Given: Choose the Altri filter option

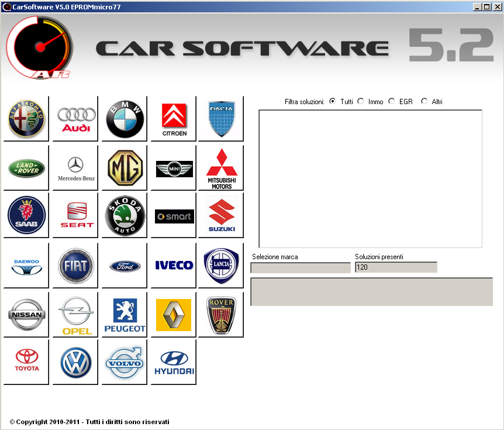Looking at the screenshot, I should [424, 101].
